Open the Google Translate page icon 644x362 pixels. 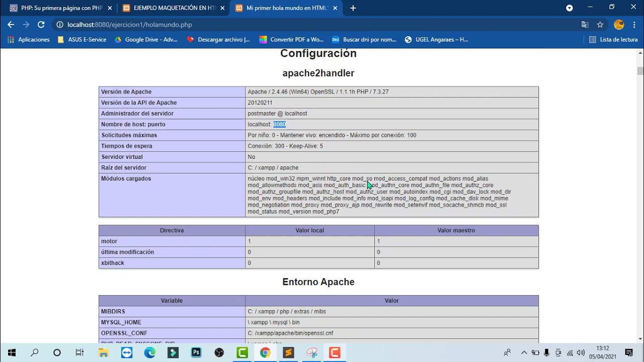point(585,25)
